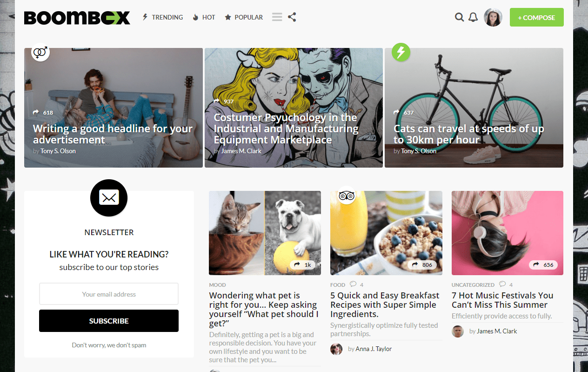Viewport: 588px width, 372px height.
Task: Click the green lightning trending badge
Action: pyautogui.click(x=401, y=52)
